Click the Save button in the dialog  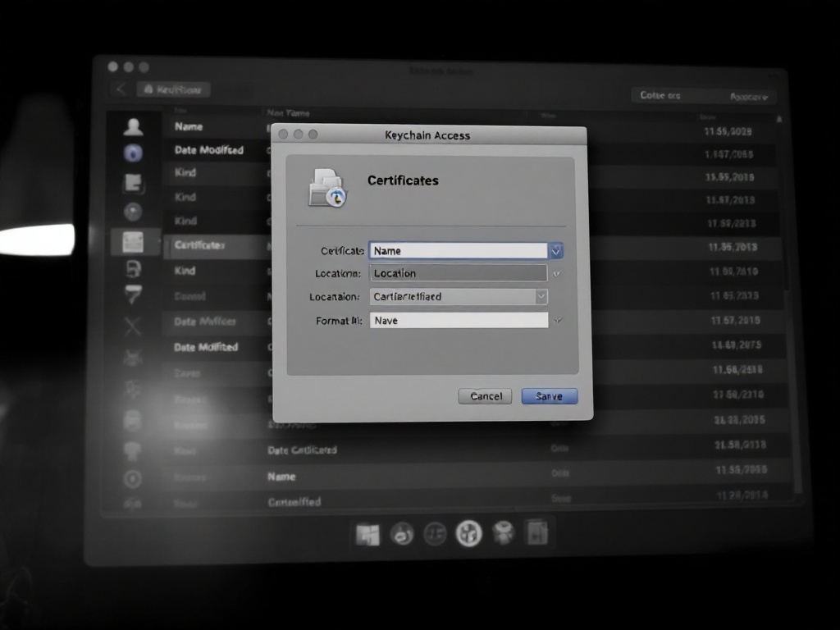[549, 396]
